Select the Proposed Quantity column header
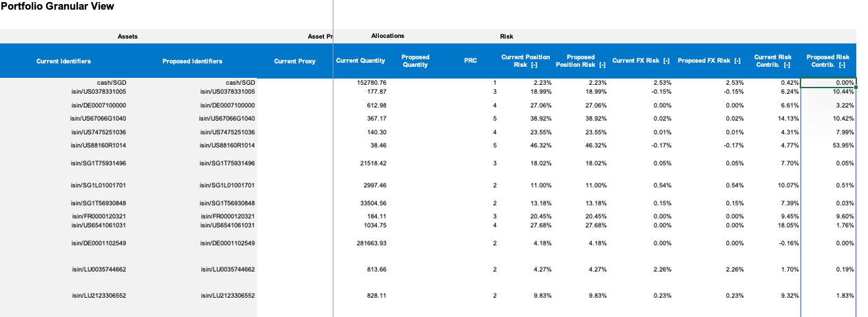 (415, 61)
